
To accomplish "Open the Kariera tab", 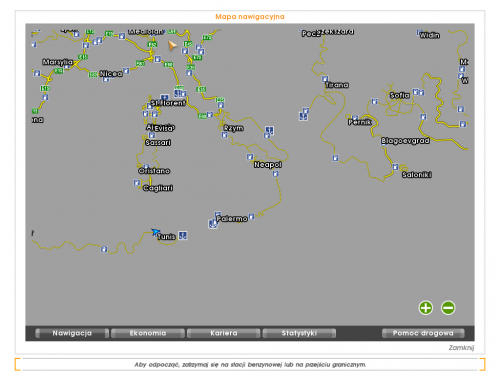I will click(x=224, y=333).
